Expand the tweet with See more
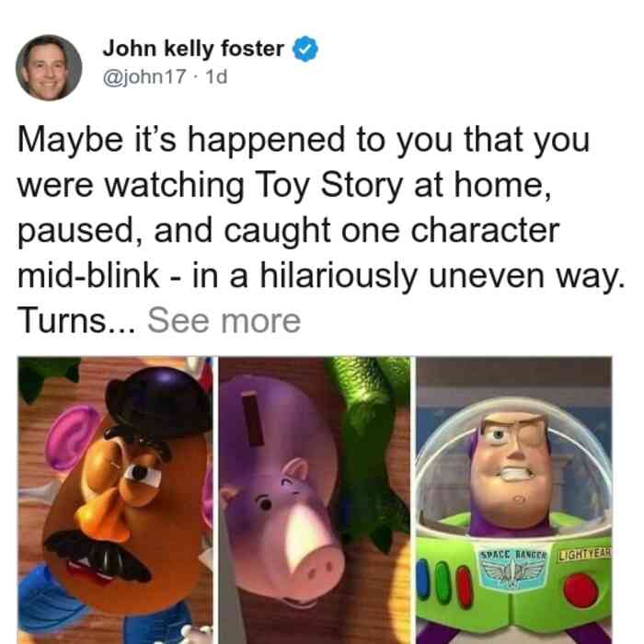Screen dimensions: 644x644 tap(224, 321)
